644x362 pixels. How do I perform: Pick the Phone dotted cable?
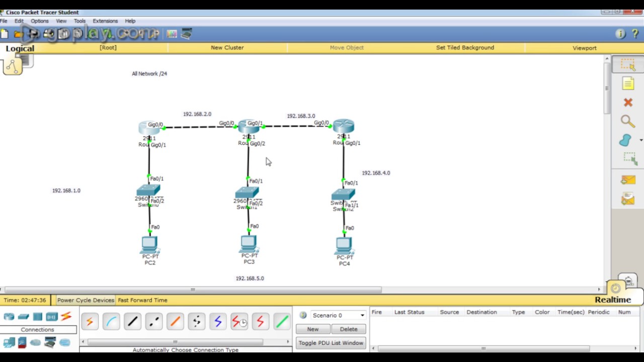(x=197, y=321)
